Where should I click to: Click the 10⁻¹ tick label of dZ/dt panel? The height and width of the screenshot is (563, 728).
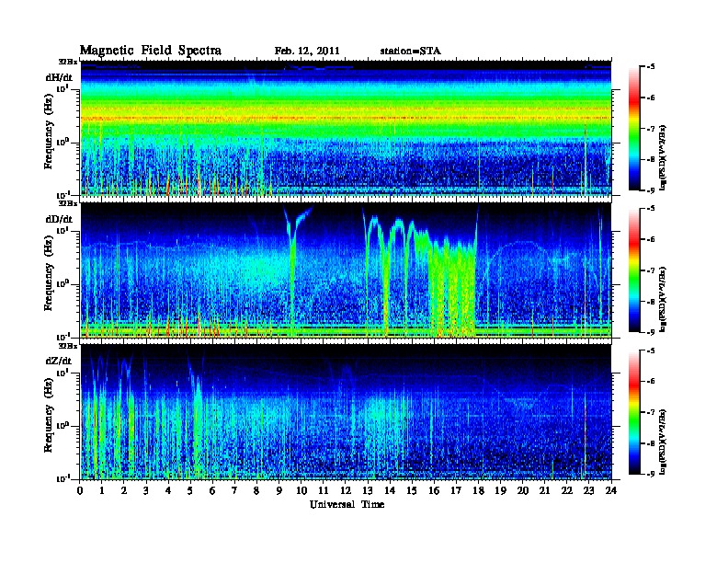point(63,478)
